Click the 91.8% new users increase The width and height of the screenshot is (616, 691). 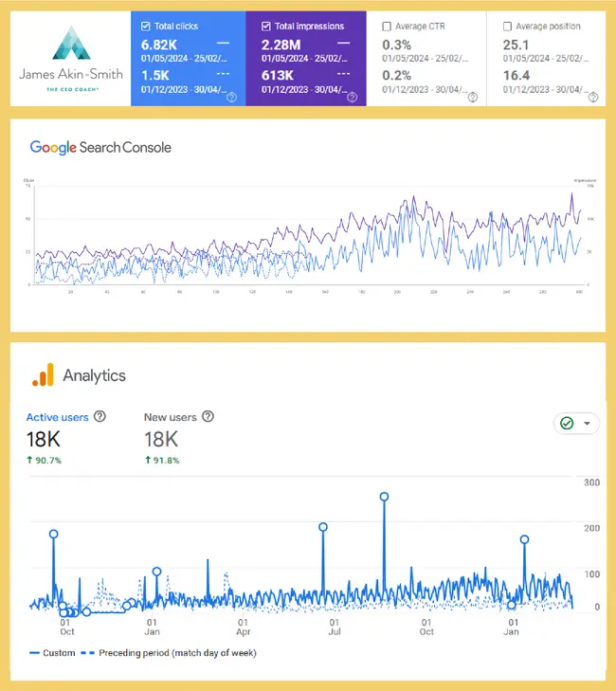162,461
